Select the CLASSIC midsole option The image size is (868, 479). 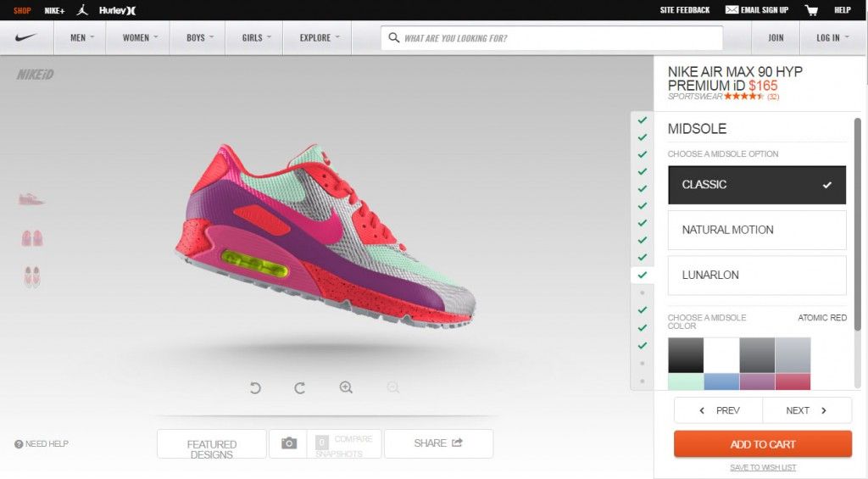click(757, 185)
